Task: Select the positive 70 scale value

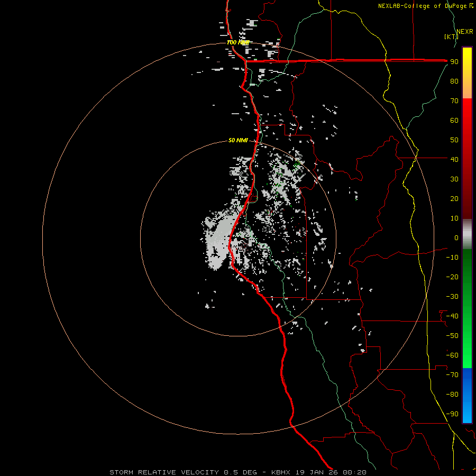Action: point(454,101)
